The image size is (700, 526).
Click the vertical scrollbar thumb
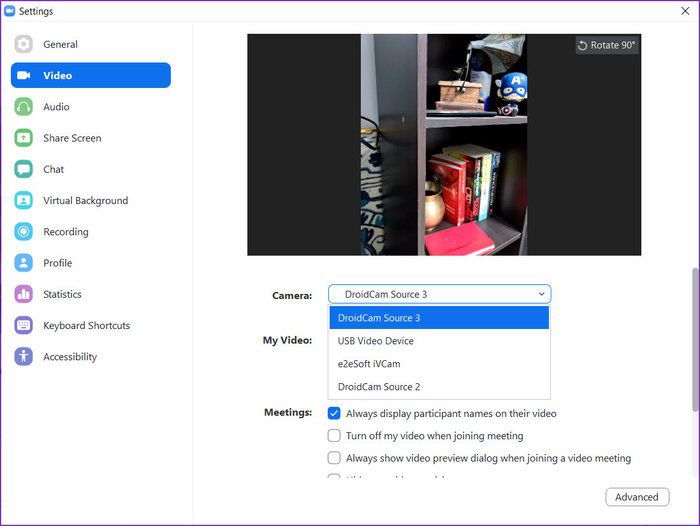pyautogui.click(x=695, y=339)
